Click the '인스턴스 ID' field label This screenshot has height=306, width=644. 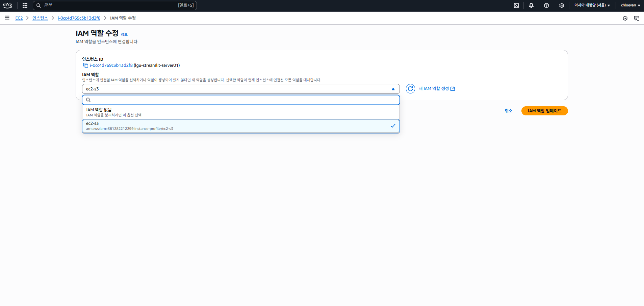pos(93,59)
